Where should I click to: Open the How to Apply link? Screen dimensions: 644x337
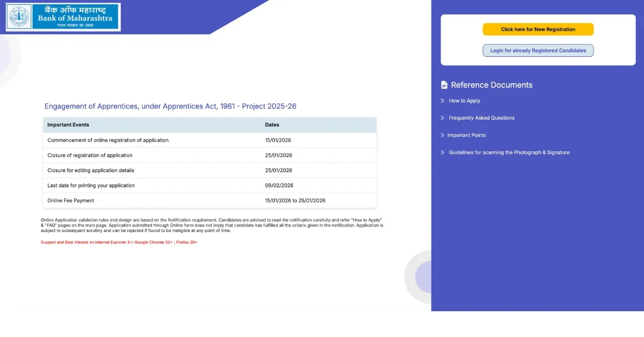point(464,101)
